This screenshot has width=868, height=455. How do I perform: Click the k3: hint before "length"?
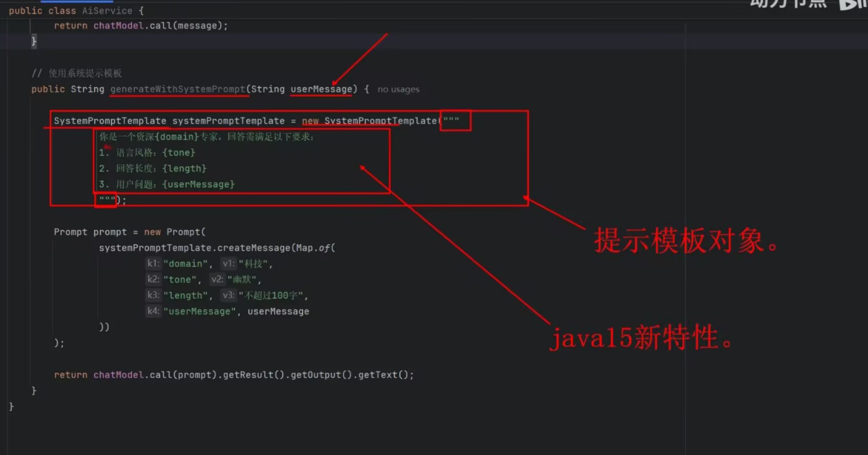(153, 296)
